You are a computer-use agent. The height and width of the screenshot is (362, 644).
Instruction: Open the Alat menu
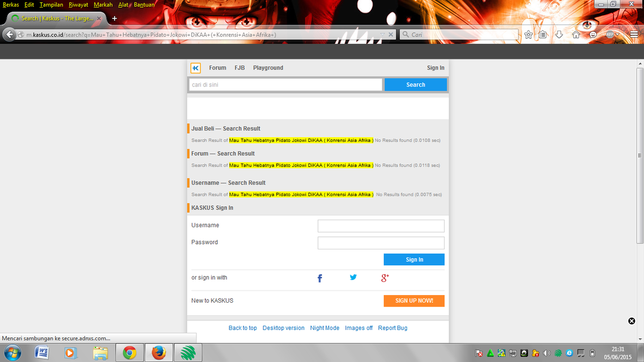tap(123, 5)
